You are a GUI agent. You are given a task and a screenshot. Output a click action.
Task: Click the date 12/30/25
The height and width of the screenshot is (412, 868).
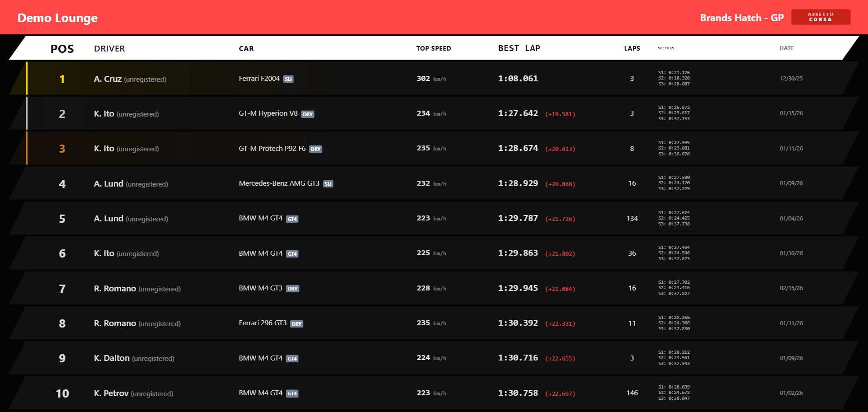click(791, 79)
